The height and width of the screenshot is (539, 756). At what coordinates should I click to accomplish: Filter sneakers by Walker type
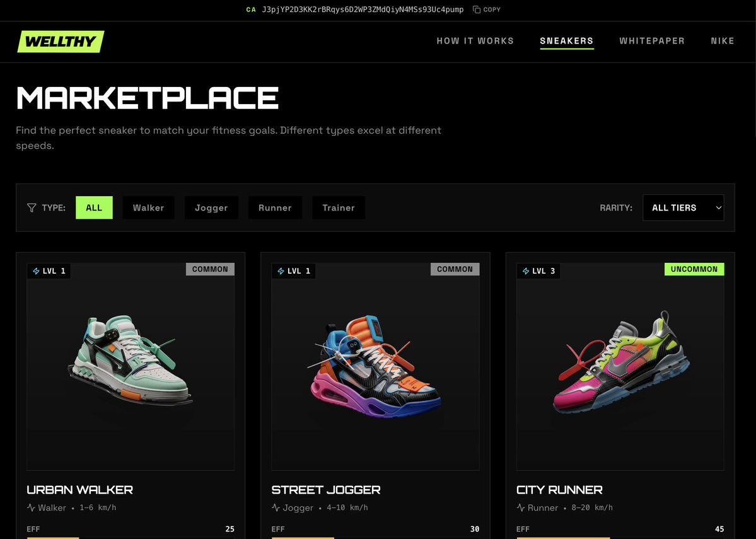pyautogui.click(x=149, y=208)
